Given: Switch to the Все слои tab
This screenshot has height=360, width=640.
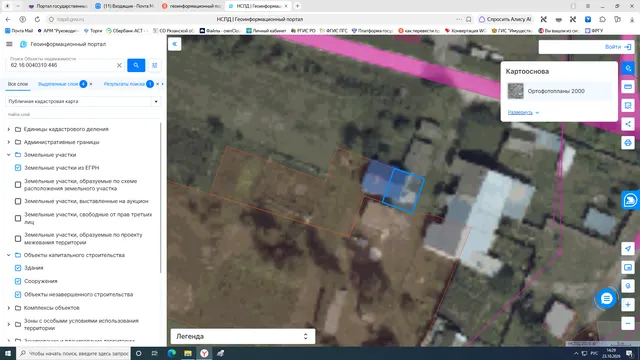Looking at the screenshot, I should [18, 84].
